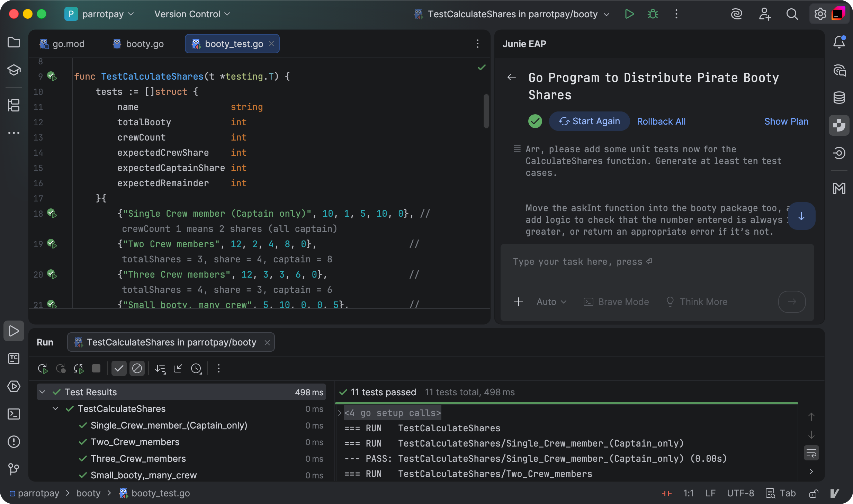The width and height of the screenshot is (853, 504).
Task: Collapse the TestCalculateShares tree node
Action: (55, 409)
